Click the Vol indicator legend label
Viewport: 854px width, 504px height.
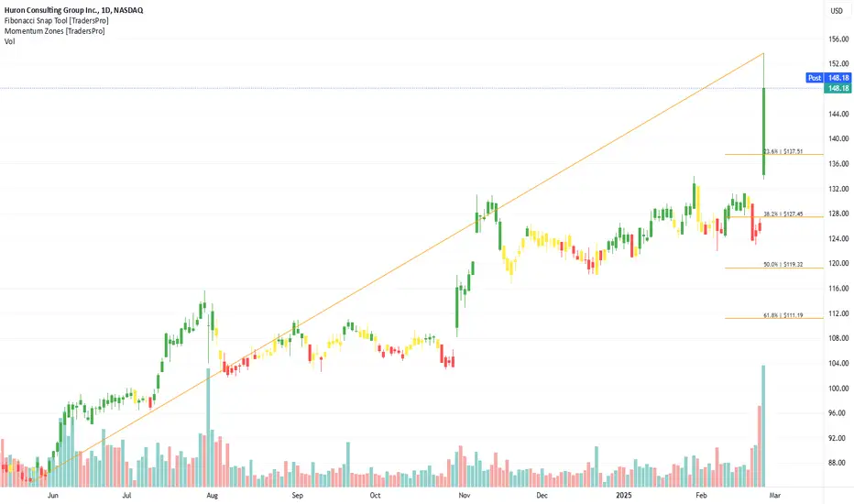pos(9,41)
